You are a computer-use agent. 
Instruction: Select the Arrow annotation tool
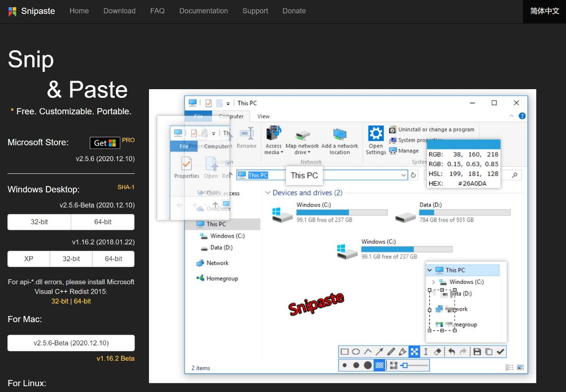click(x=379, y=352)
